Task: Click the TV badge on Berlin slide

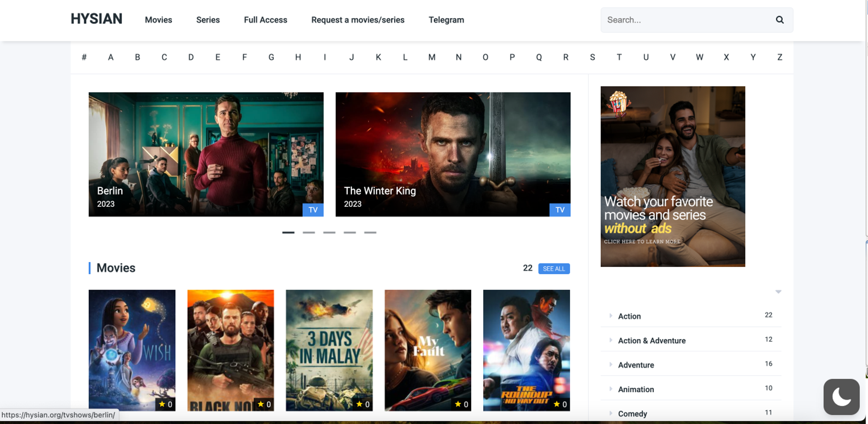Action: pos(313,210)
